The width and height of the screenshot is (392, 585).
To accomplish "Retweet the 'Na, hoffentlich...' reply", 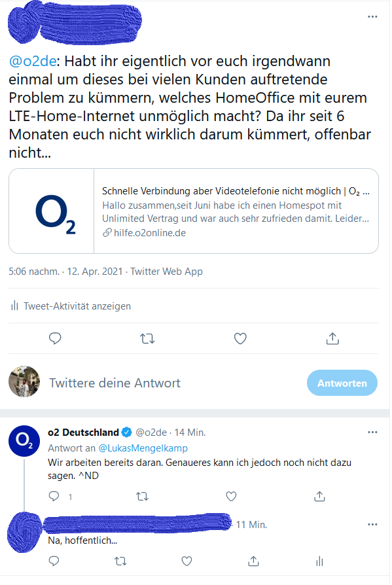I will (x=120, y=561).
